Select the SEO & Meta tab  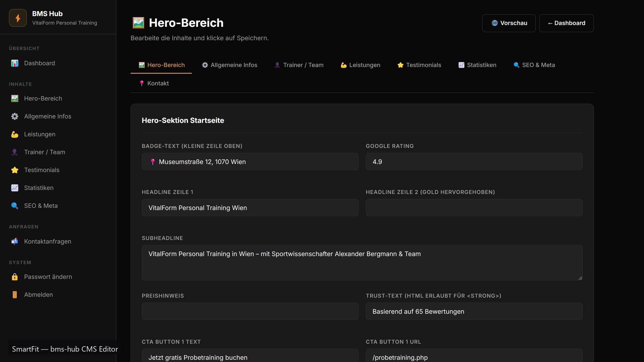(534, 65)
